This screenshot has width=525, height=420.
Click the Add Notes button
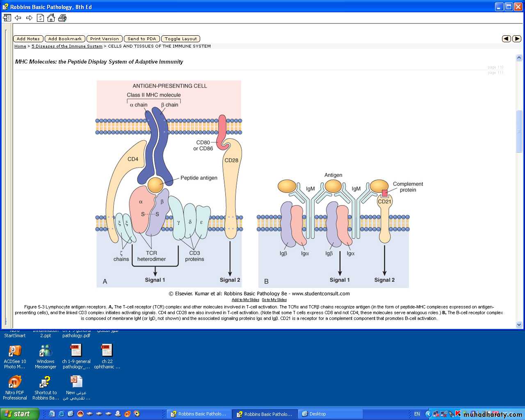tap(28, 39)
